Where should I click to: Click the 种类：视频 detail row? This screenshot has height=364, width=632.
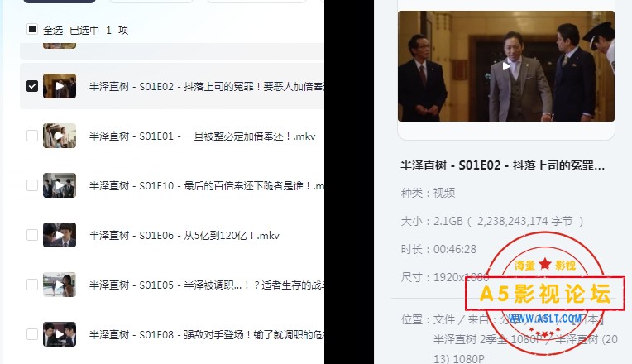[428, 193]
